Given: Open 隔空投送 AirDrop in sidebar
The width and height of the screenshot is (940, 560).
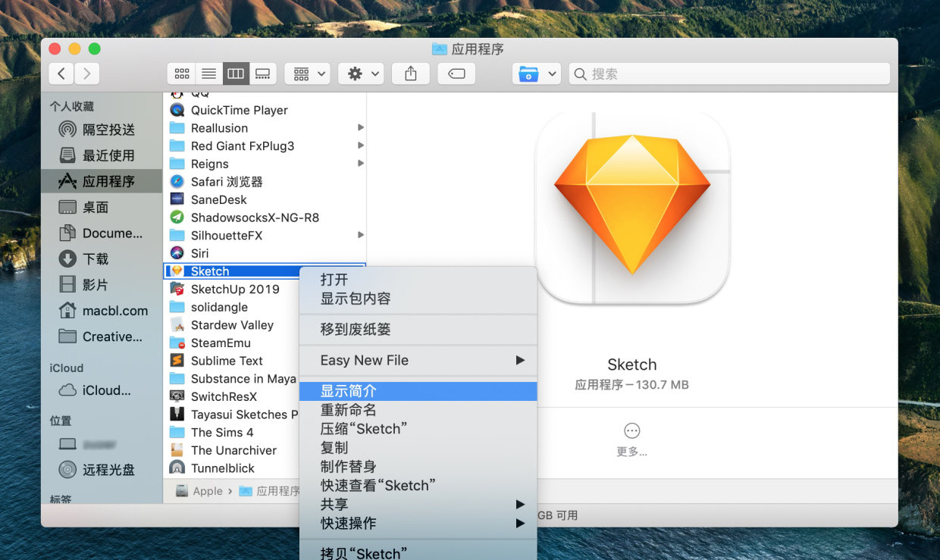Looking at the screenshot, I should click(108, 130).
